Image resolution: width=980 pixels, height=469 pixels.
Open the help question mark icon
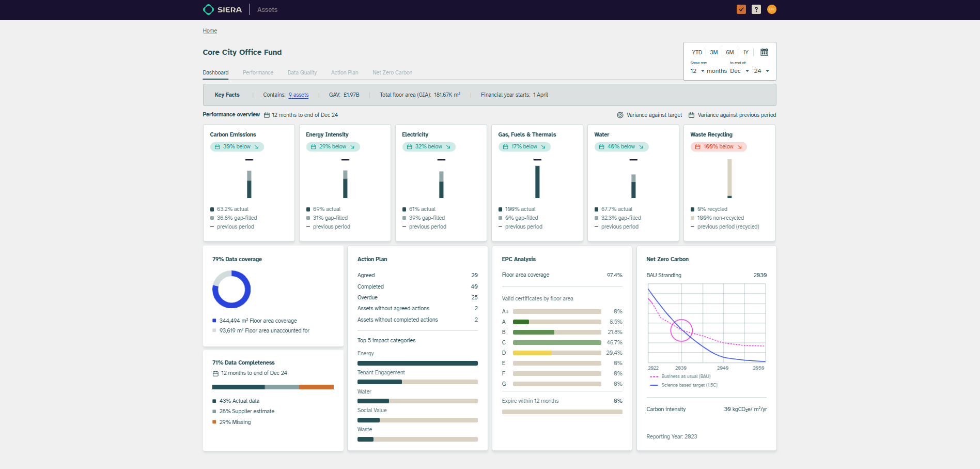756,9
